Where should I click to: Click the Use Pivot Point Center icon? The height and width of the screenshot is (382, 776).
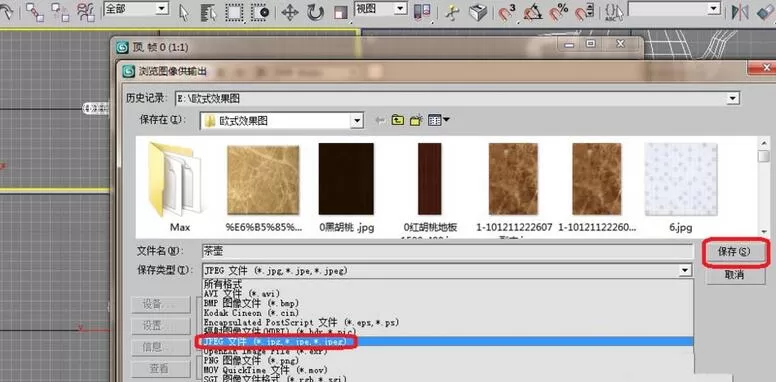click(422, 12)
